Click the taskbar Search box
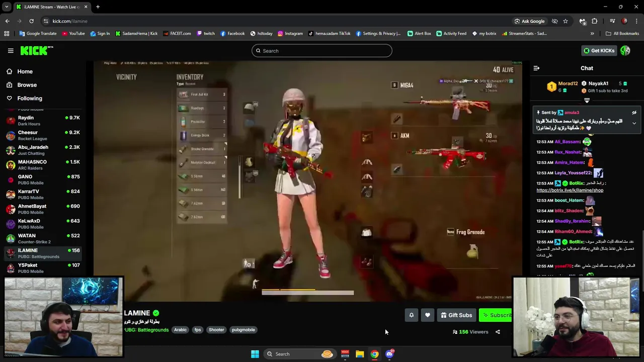 tap(300, 354)
